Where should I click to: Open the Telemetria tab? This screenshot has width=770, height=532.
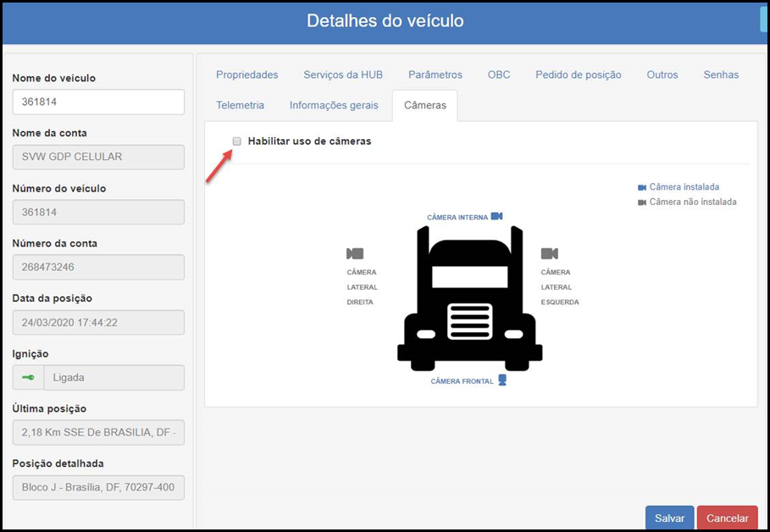[x=240, y=105]
